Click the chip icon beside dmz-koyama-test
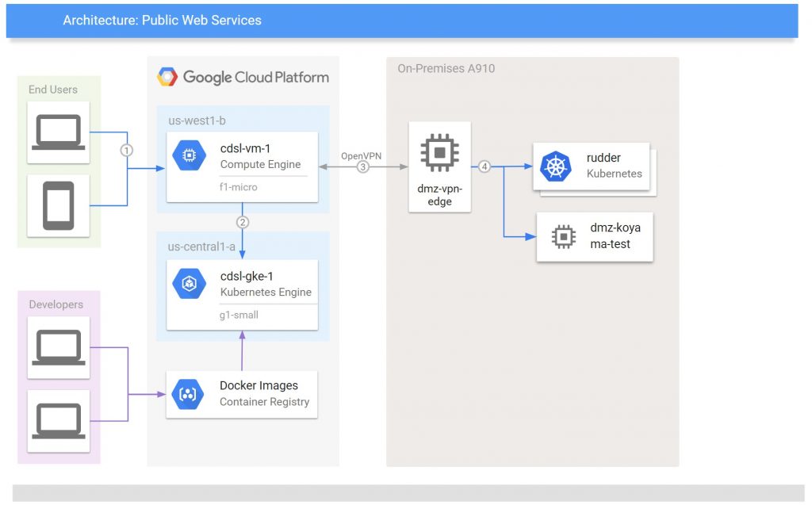This screenshot has width=812, height=505. click(x=564, y=237)
